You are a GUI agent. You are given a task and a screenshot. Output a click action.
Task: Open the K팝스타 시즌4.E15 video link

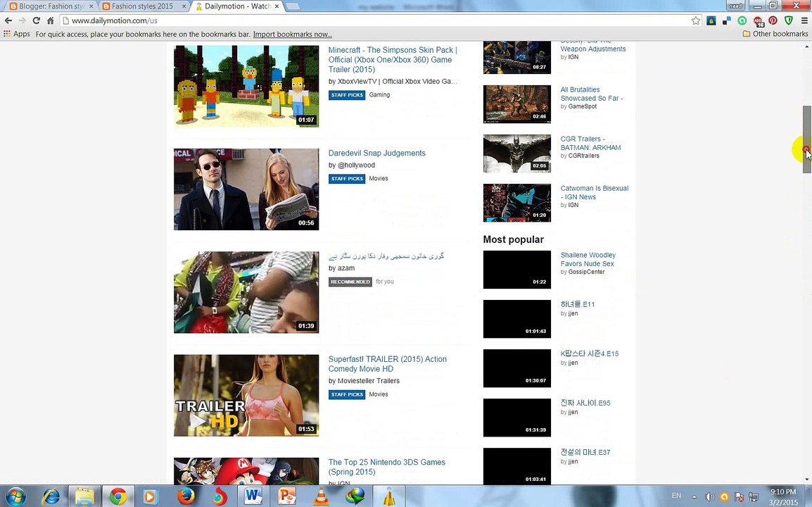click(x=590, y=353)
